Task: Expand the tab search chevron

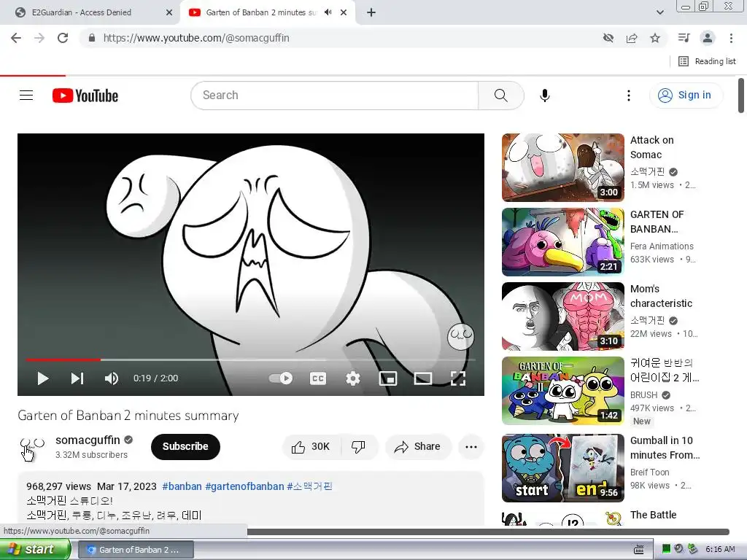Action: (659, 12)
